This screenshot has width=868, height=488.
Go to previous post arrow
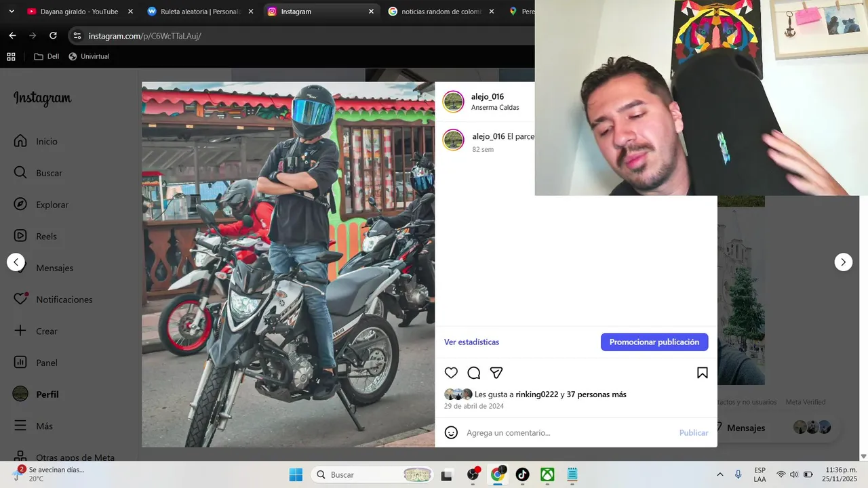pos(16,262)
